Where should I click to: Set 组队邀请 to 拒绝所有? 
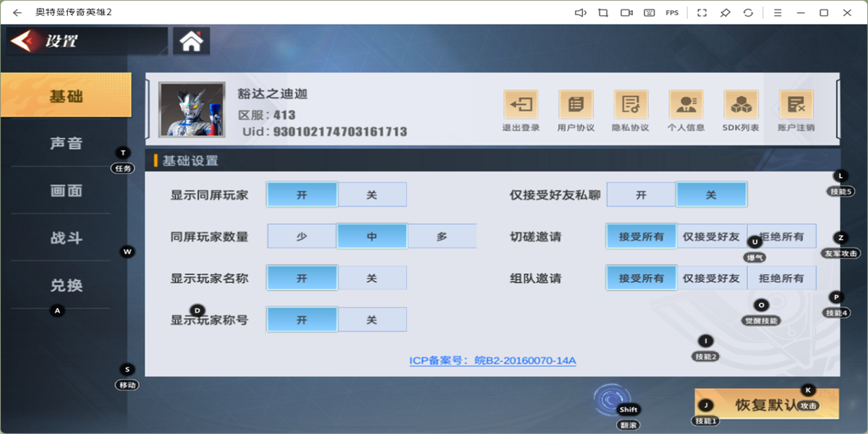[781, 278]
